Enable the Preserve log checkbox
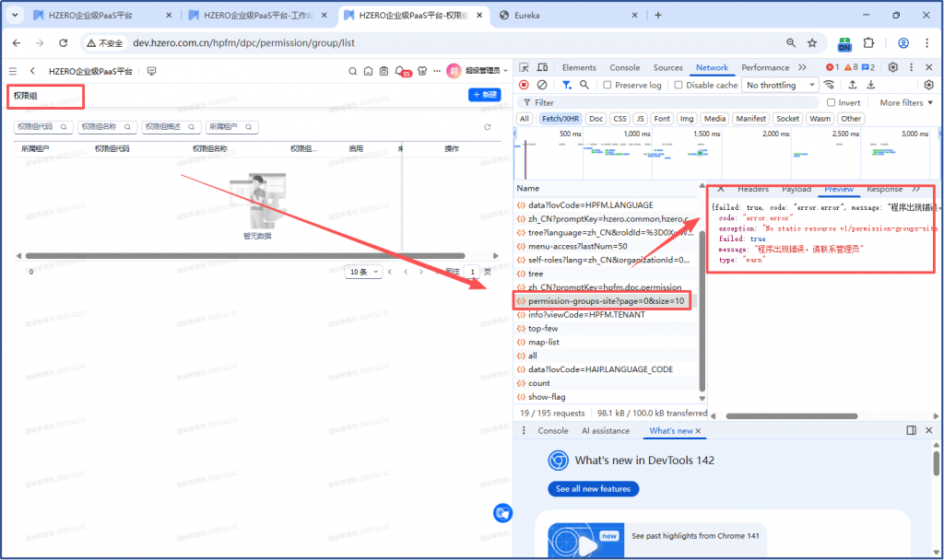The image size is (944, 560). [608, 85]
